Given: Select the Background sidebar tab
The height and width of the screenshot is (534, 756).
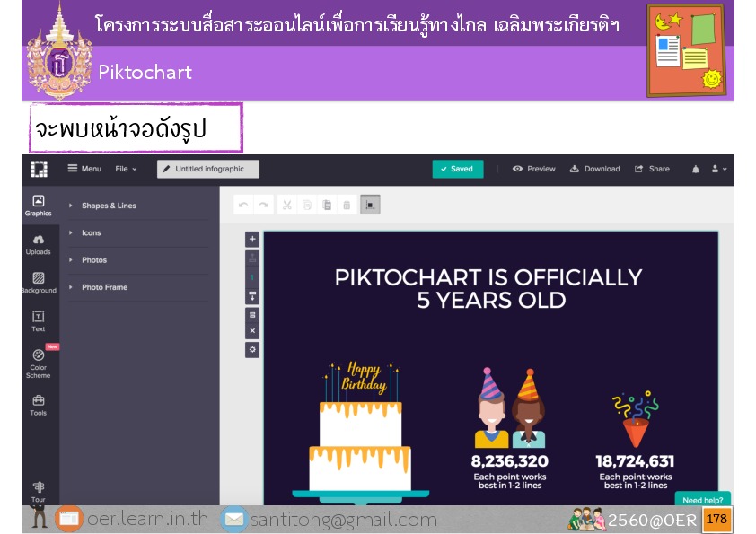Looking at the screenshot, I should 39,283.
